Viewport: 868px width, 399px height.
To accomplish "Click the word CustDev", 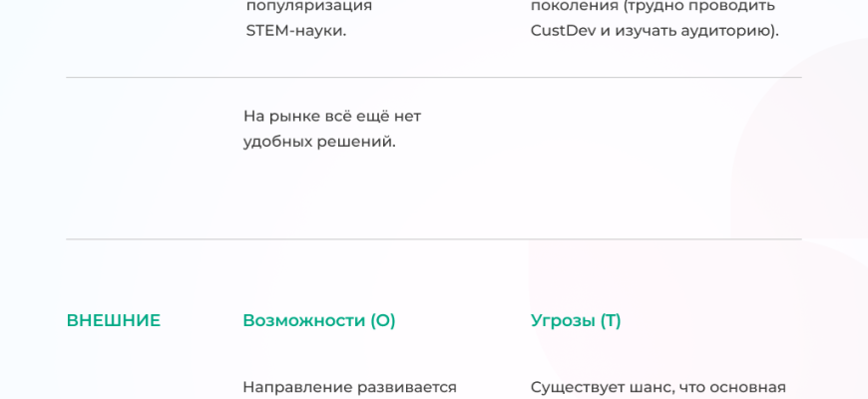I will 563,30.
